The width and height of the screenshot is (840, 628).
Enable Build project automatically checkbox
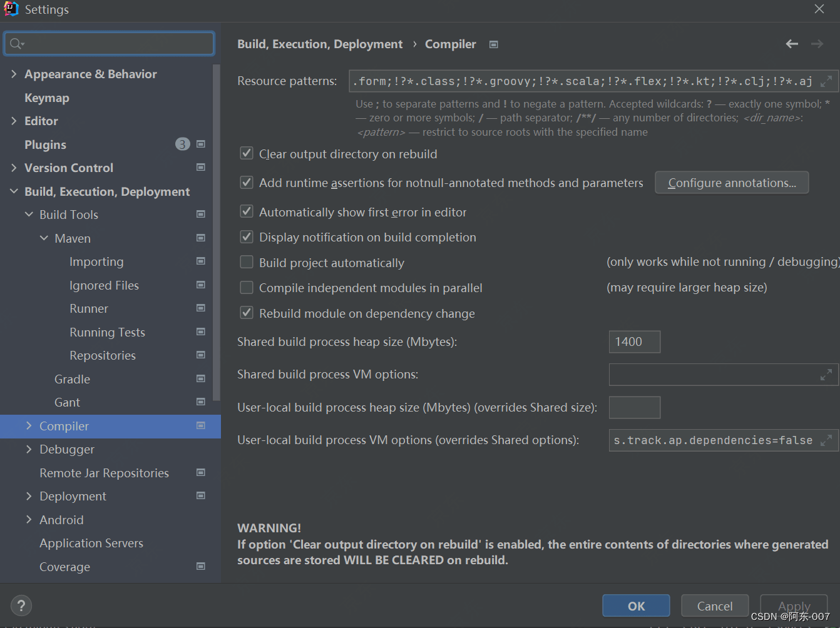pos(247,262)
